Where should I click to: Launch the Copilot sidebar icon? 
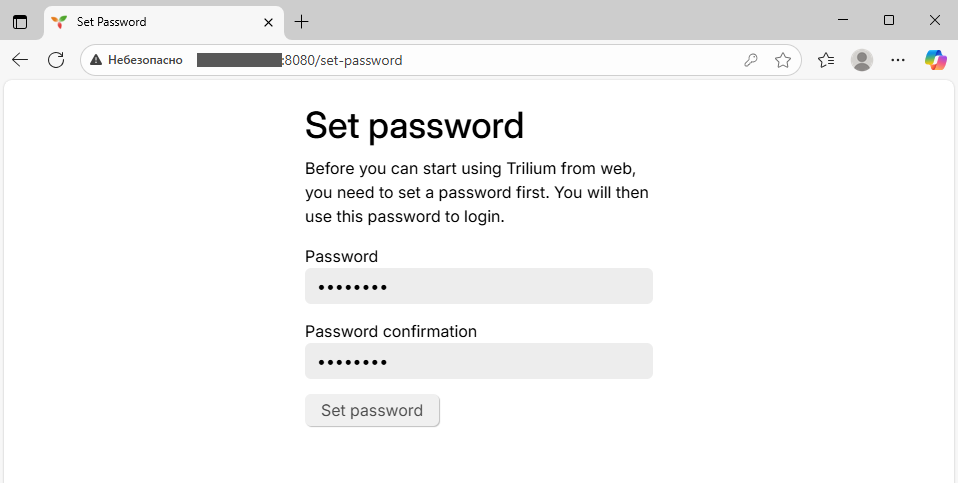coord(935,60)
